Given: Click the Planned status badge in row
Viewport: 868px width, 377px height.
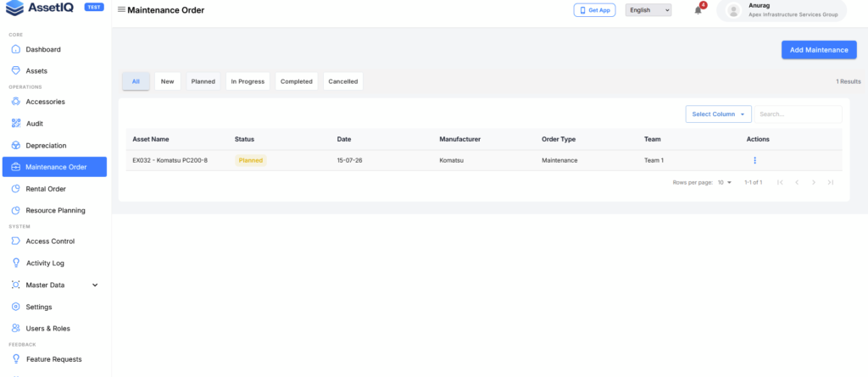Looking at the screenshot, I should [x=251, y=161].
